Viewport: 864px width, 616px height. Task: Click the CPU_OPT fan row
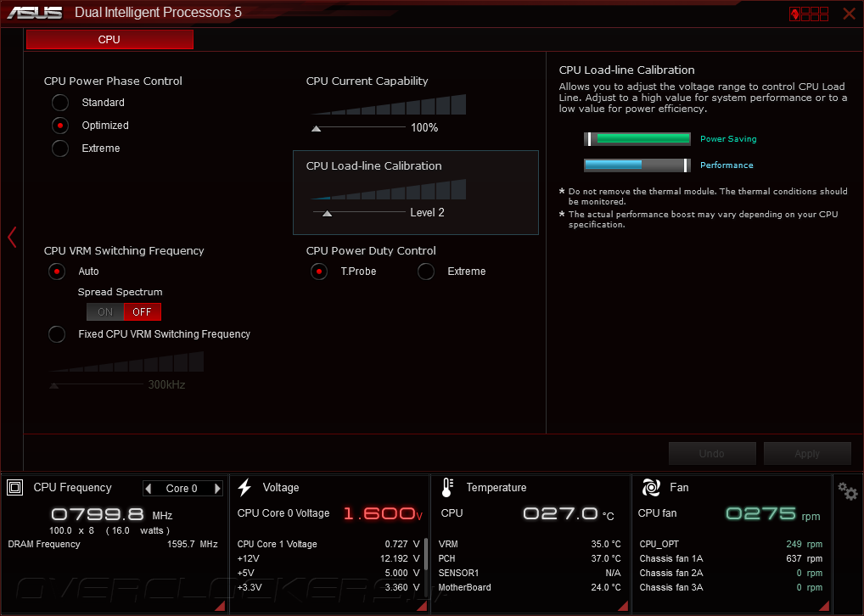coord(731,545)
